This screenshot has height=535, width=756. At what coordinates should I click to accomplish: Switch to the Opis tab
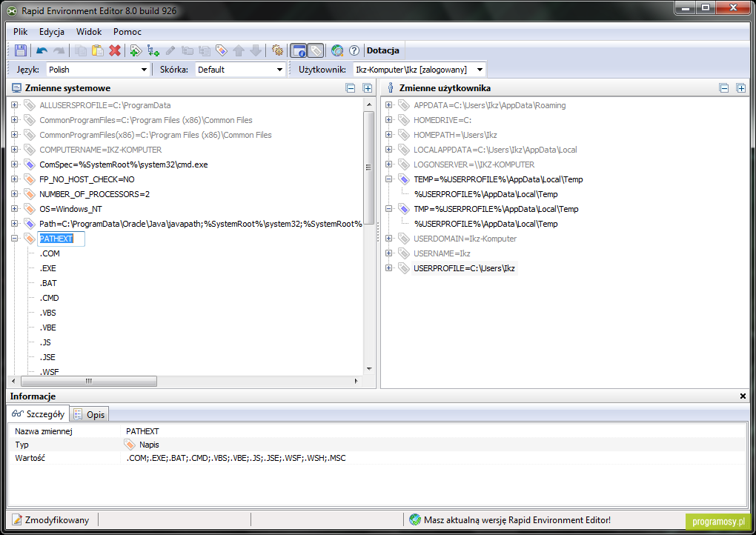(90, 414)
